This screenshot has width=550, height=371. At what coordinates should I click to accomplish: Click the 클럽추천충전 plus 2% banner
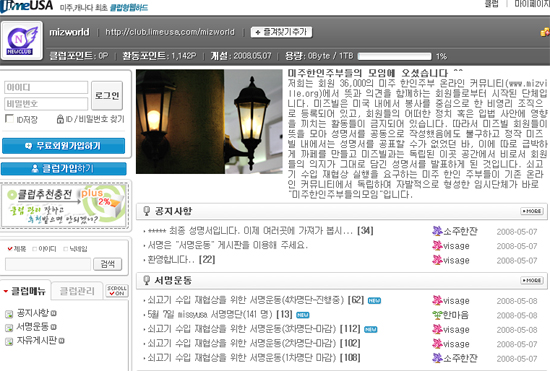coord(64,206)
